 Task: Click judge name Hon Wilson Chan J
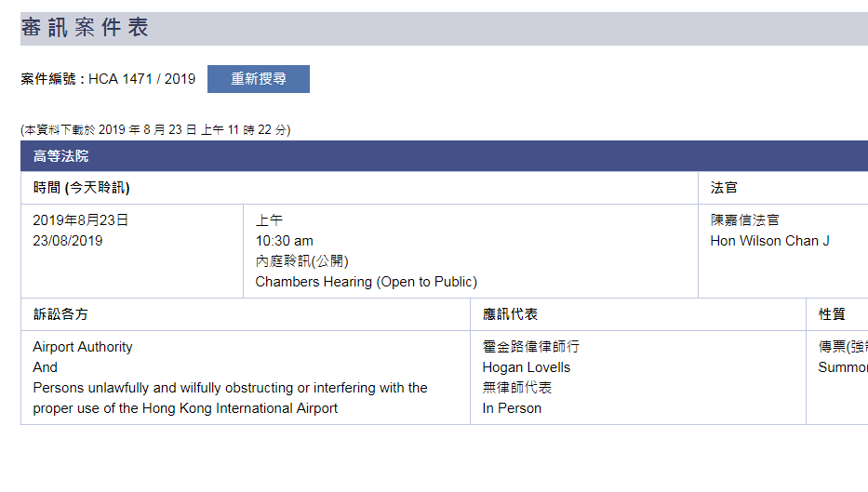(769, 241)
